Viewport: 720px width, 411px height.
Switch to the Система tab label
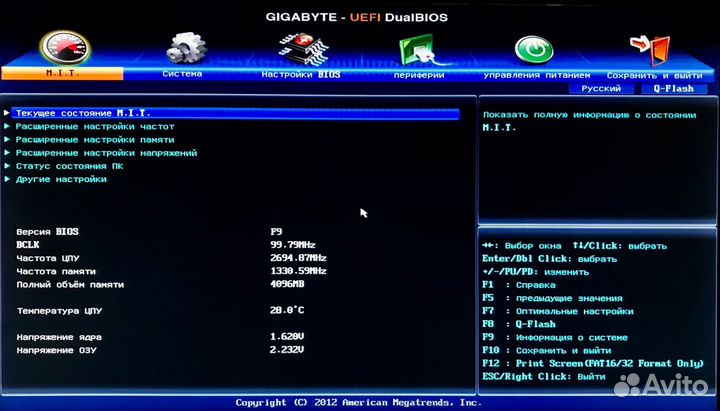click(x=182, y=74)
